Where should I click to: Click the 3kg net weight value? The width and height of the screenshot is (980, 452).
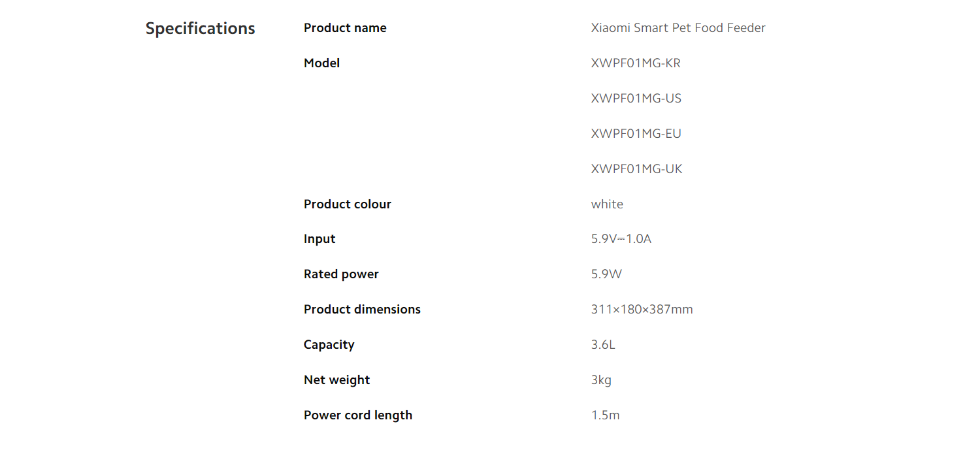pos(601,380)
